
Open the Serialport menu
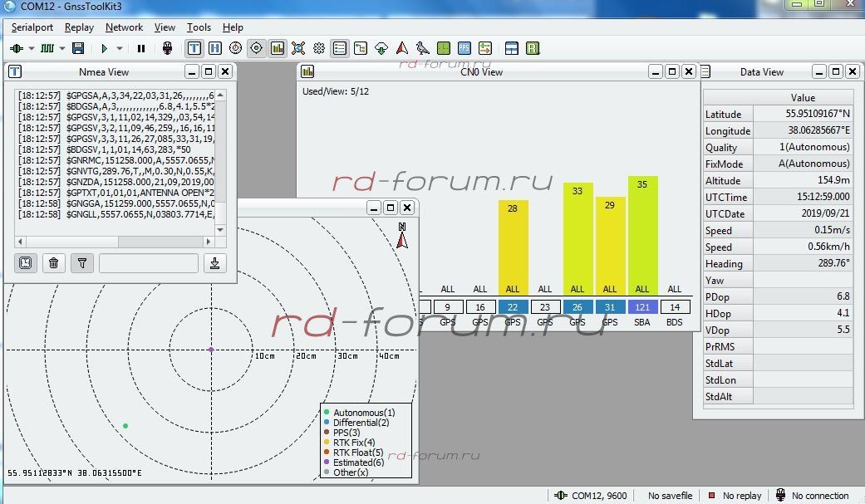pyautogui.click(x=32, y=27)
